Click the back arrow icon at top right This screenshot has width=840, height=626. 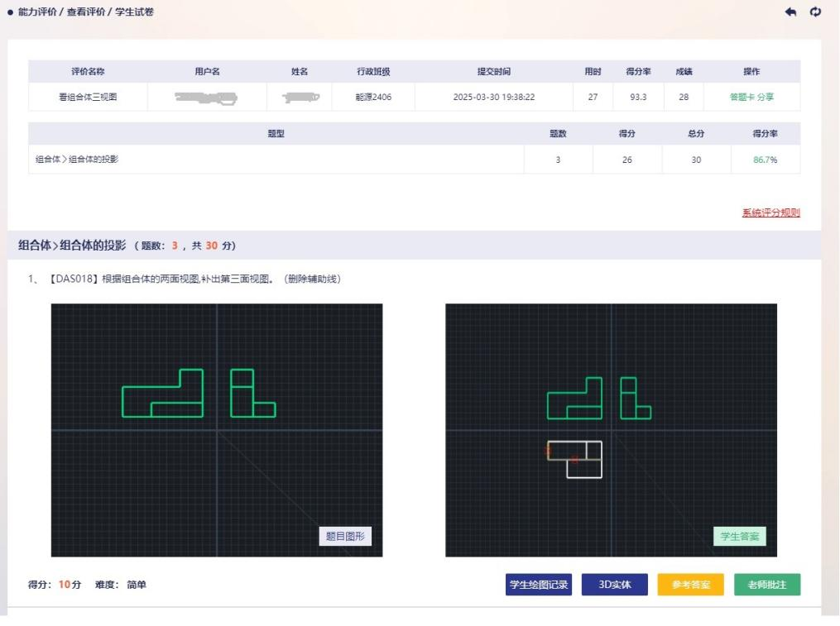tap(790, 12)
